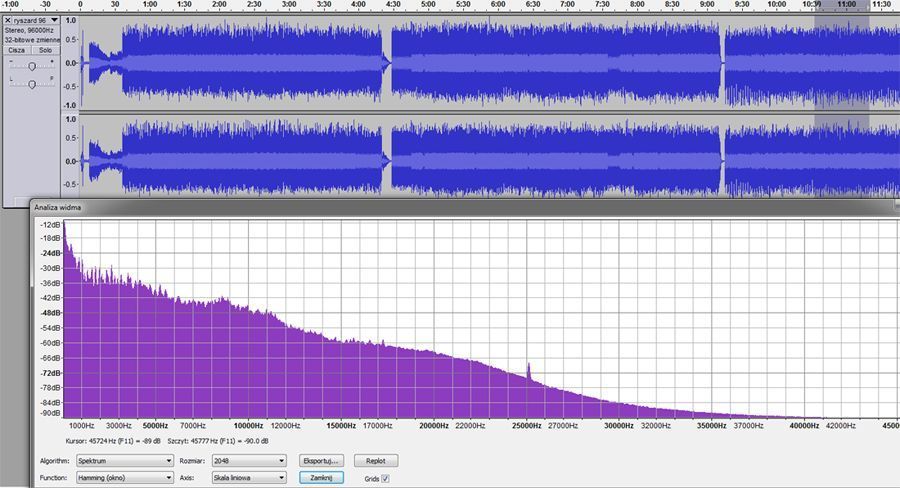Screen dimensions: 900x488
Task: Click the 4:00 mark on the timeline ruler
Action: [358, 5]
